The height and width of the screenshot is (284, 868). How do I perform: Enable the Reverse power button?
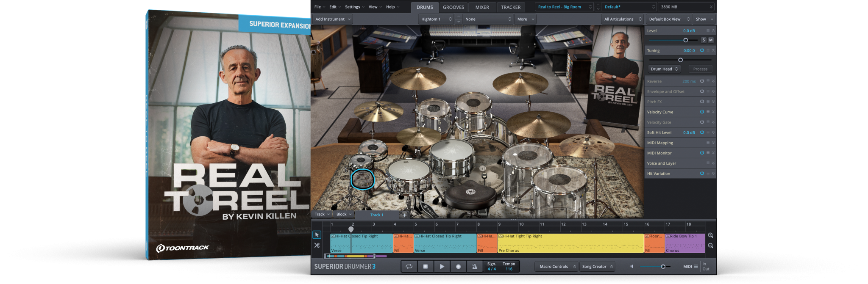coord(702,81)
